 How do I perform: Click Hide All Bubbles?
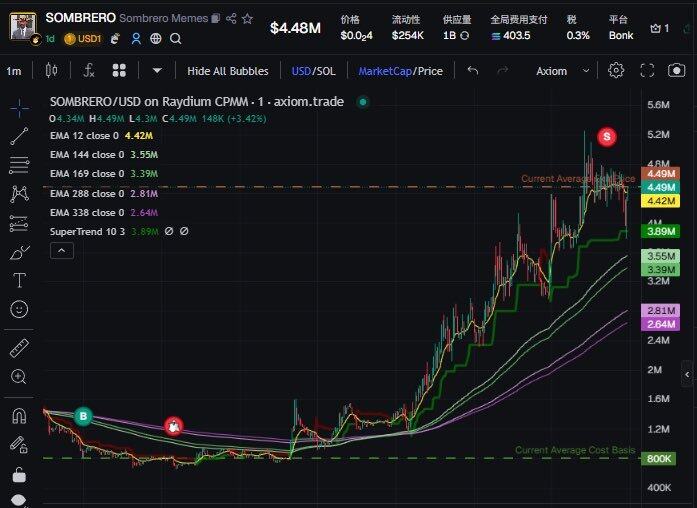(227, 71)
